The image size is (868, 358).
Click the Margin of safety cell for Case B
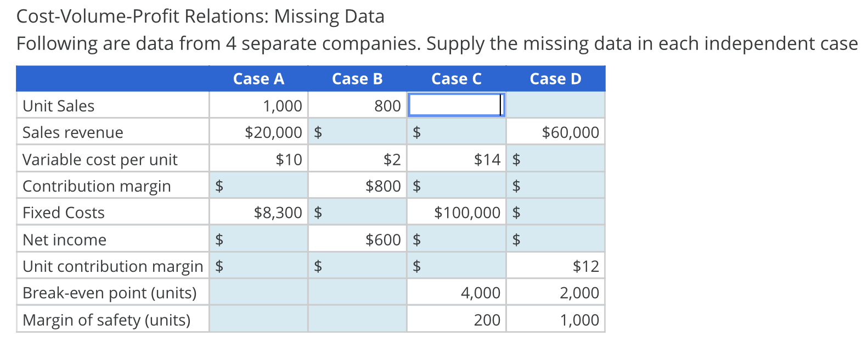tap(357, 319)
